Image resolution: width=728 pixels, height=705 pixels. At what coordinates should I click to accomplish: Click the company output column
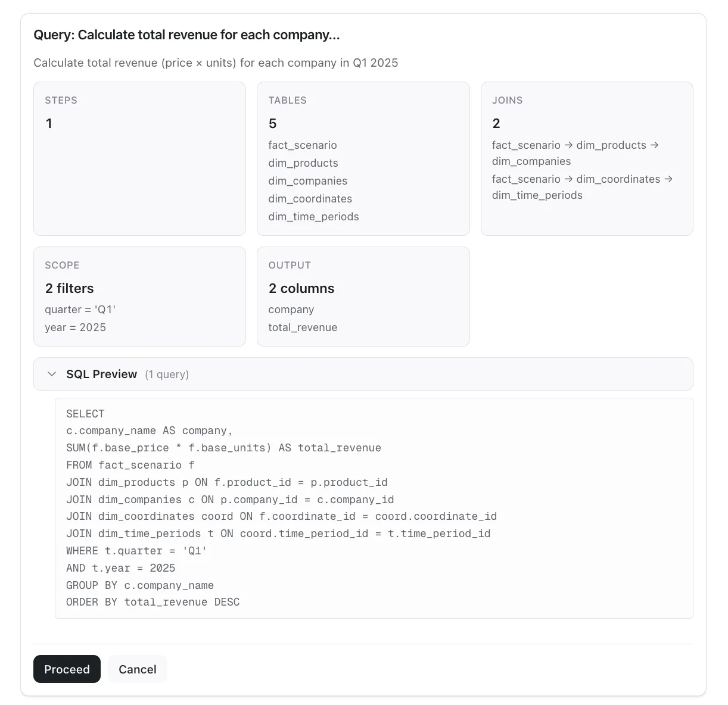pyautogui.click(x=291, y=310)
